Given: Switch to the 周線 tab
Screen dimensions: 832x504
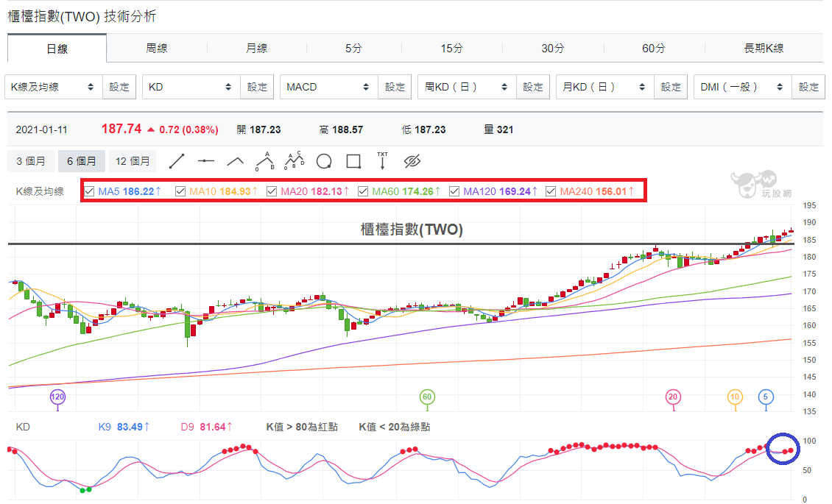Looking at the screenshot, I should click(157, 49).
